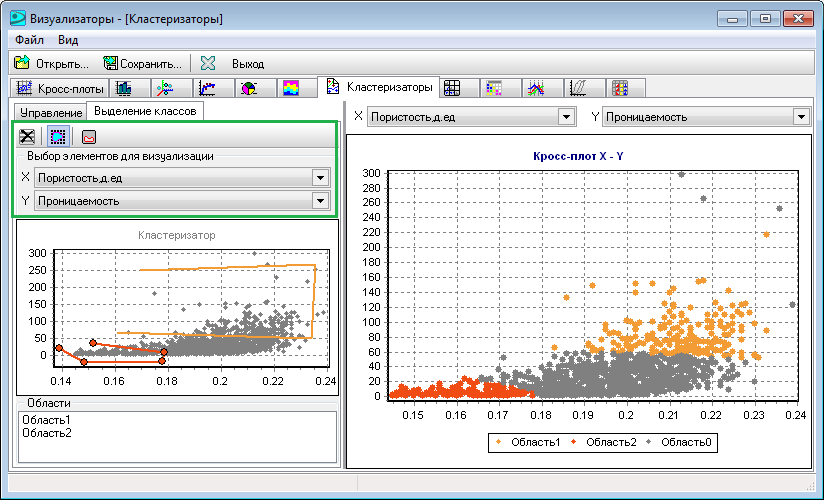Toggle the polygon area selection tool

(x=58, y=137)
